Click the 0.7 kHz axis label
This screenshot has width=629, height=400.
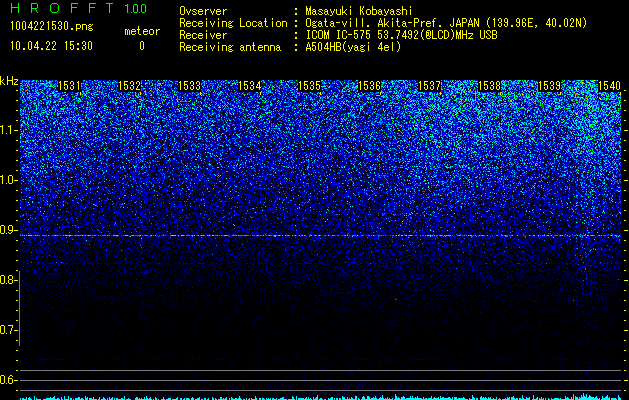[8, 330]
